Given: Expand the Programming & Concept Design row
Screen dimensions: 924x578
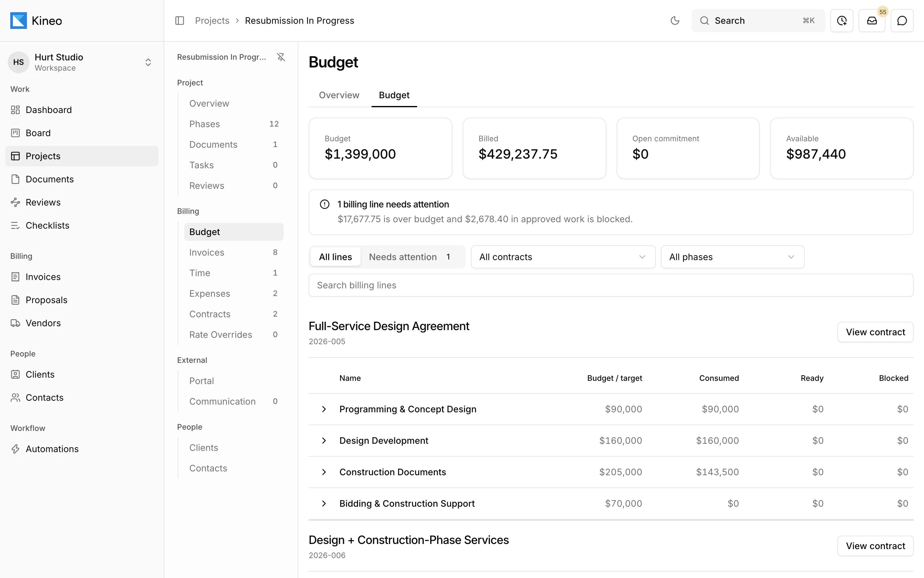Looking at the screenshot, I should tap(324, 409).
